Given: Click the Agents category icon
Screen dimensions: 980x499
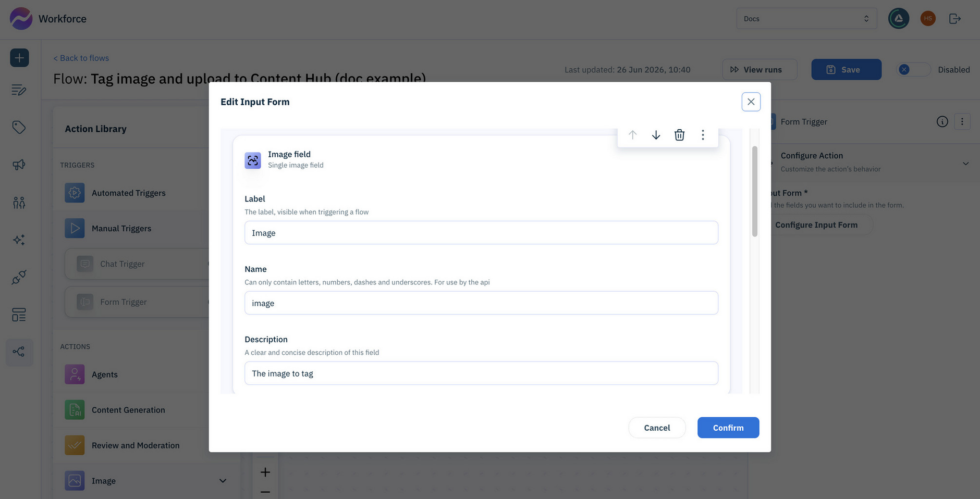Looking at the screenshot, I should pyautogui.click(x=75, y=374).
